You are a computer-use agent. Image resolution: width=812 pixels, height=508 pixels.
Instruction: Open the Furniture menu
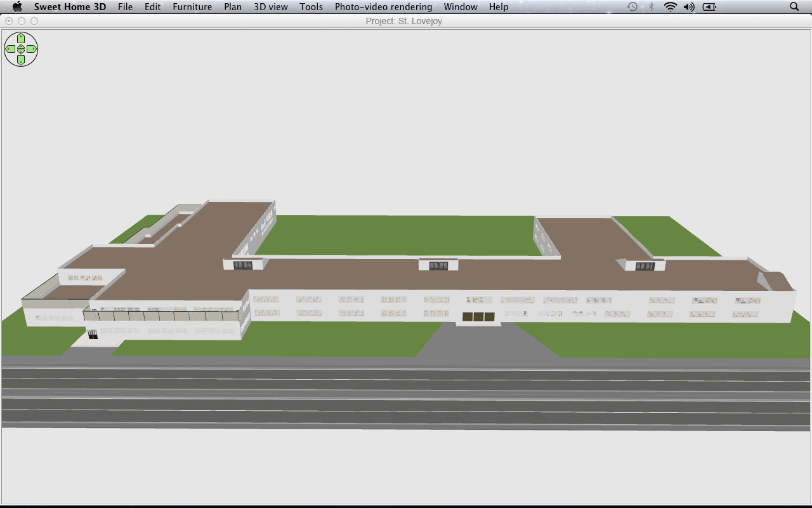point(192,7)
